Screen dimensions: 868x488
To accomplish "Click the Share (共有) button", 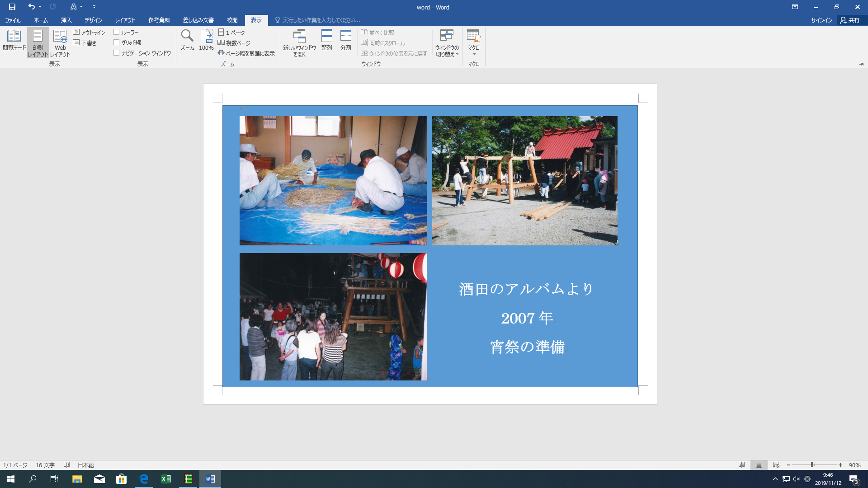I will point(850,20).
